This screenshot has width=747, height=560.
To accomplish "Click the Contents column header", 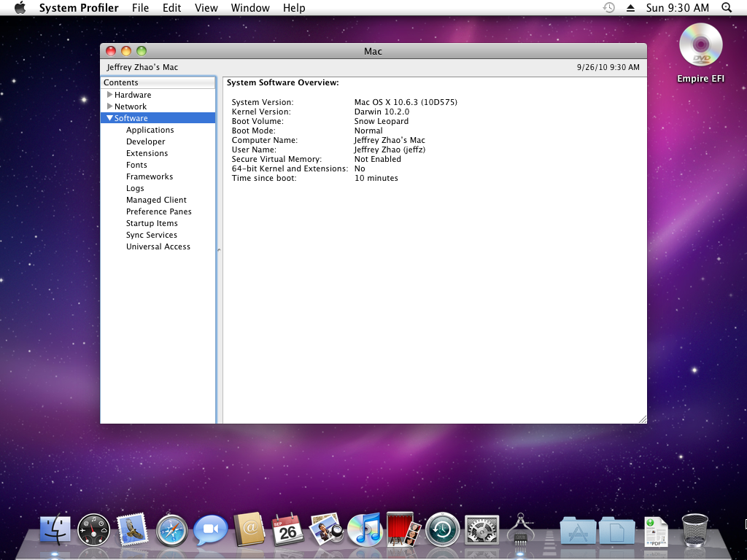I will [158, 82].
